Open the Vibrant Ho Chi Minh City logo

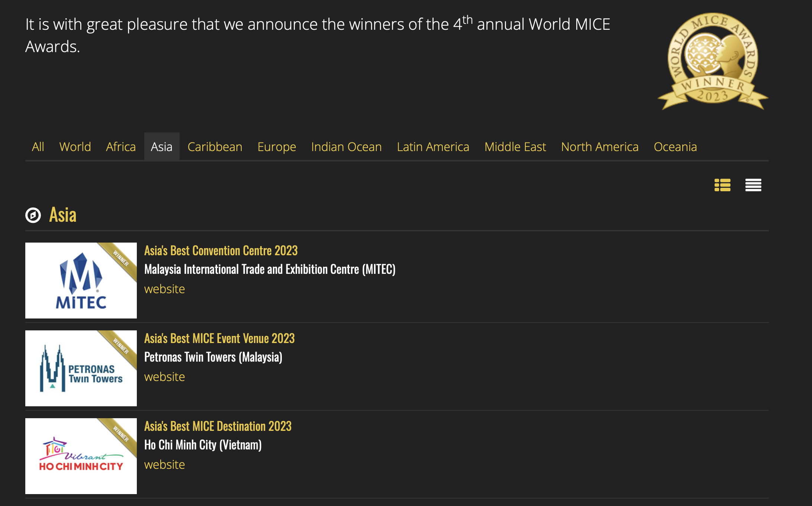coord(81,456)
